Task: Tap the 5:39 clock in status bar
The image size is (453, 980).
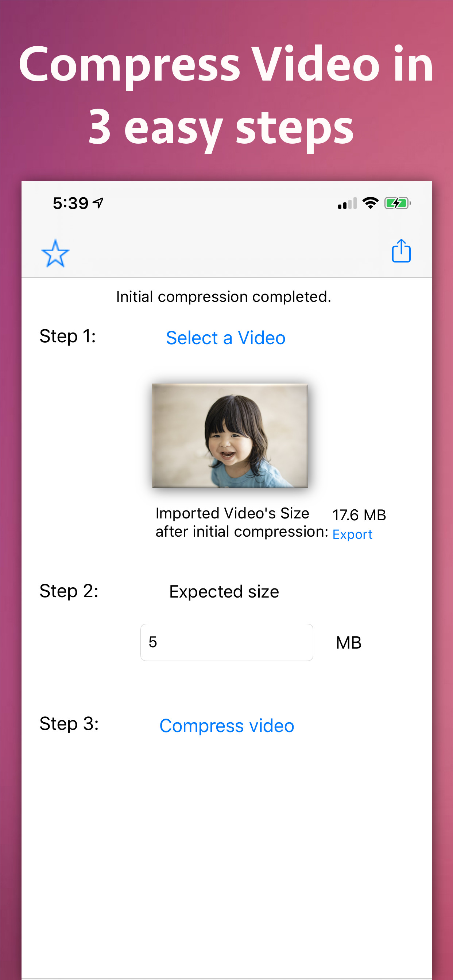Action: [x=71, y=203]
